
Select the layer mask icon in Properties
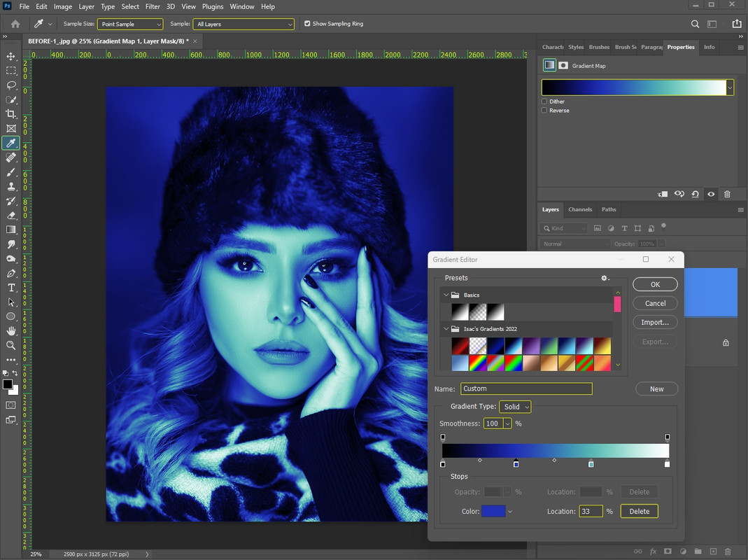coord(563,65)
